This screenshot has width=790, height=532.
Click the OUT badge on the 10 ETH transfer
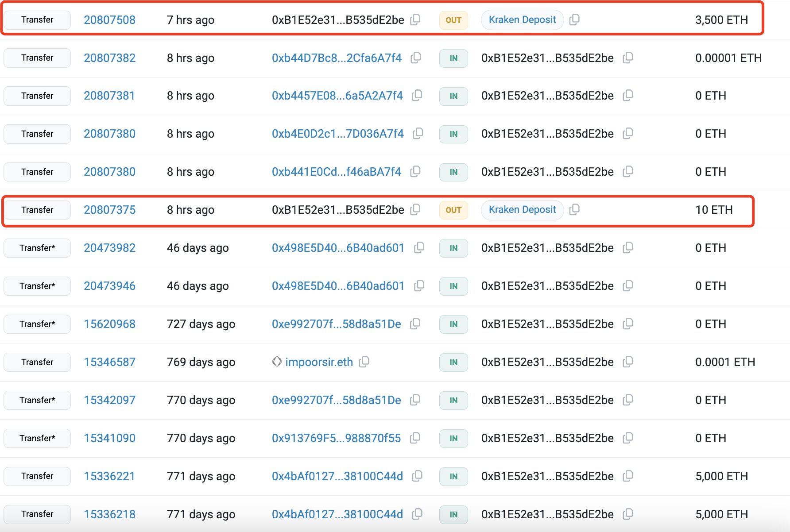pyautogui.click(x=453, y=210)
